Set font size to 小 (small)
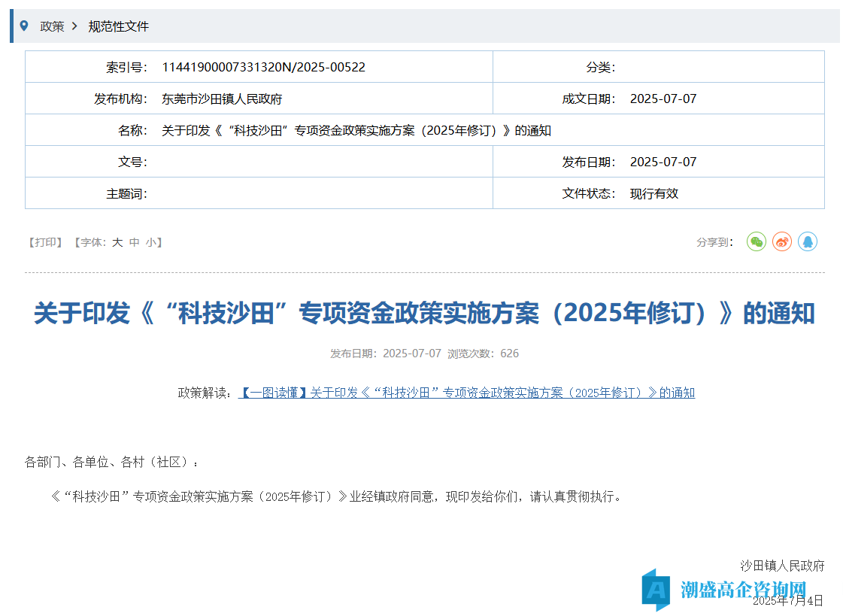The width and height of the screenshot is (843, 616). point(151,242)
